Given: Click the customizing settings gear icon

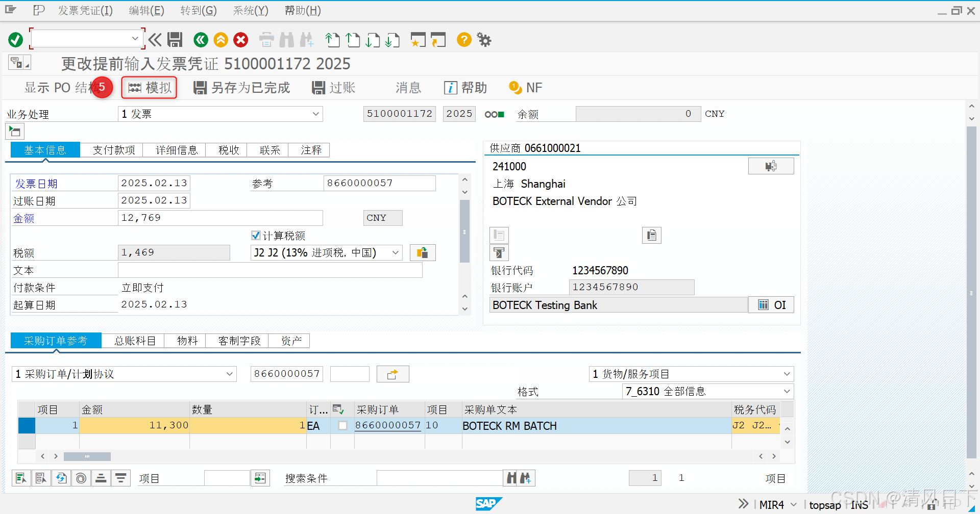Looking at the screenshot, I should (483, 39).
